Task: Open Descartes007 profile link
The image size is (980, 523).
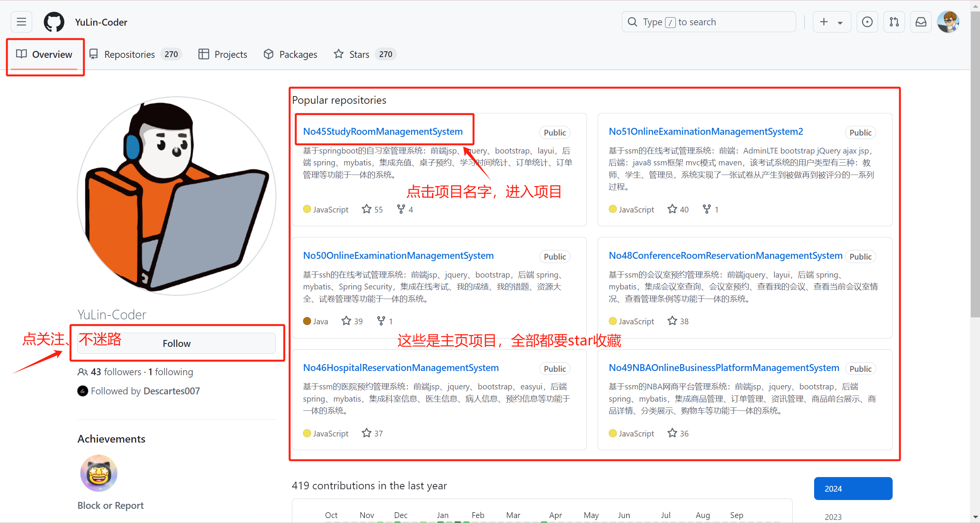Action: coord(172,391)
